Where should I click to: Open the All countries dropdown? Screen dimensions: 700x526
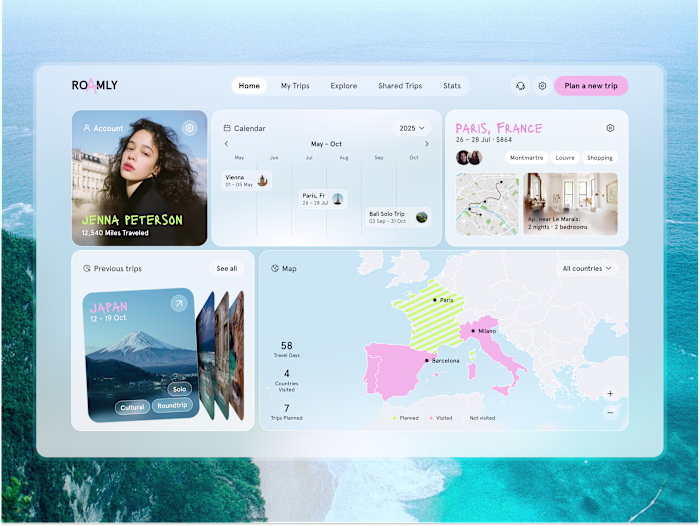click(587, 268)
